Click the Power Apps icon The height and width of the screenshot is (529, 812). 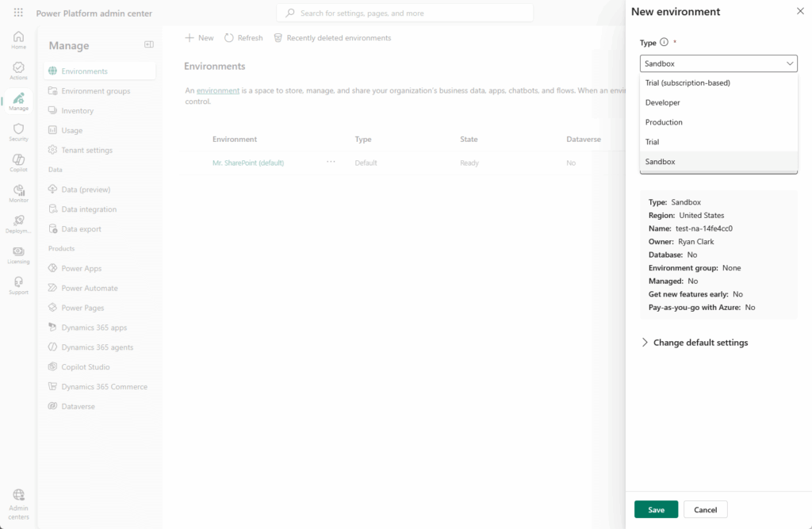pyautogui.click(x=53, y=268)
